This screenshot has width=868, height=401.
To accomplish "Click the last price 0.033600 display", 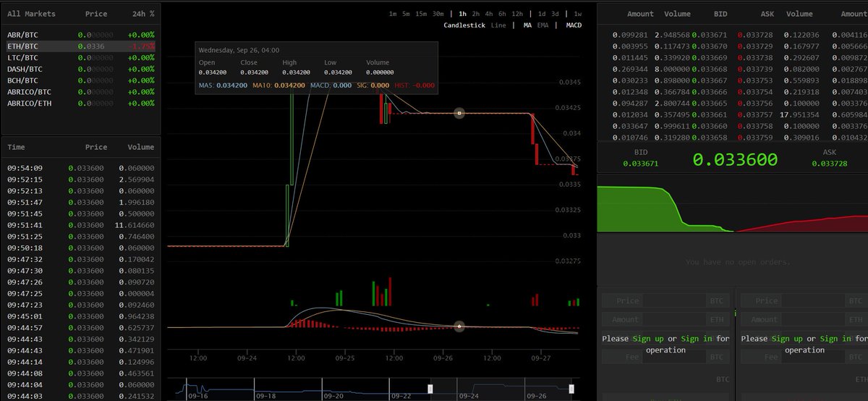I will click(x=735, y=159).
